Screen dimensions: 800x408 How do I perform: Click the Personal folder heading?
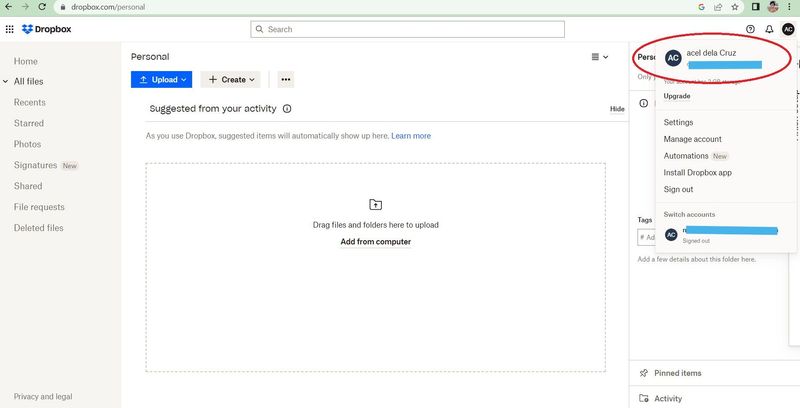150,57
